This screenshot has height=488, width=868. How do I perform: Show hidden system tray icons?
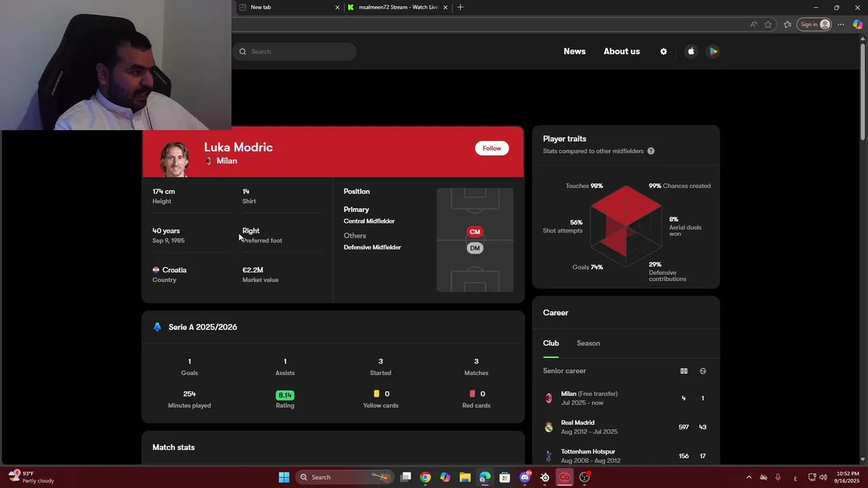(x=749, y=477)
